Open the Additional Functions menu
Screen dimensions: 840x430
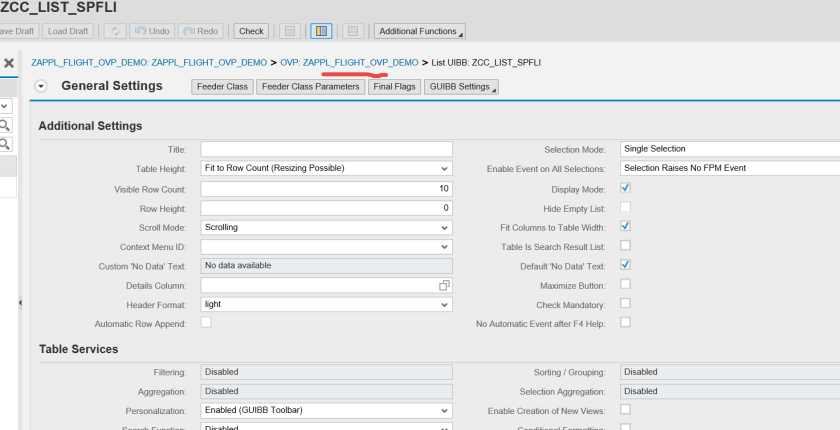click(x=419, y=31)
